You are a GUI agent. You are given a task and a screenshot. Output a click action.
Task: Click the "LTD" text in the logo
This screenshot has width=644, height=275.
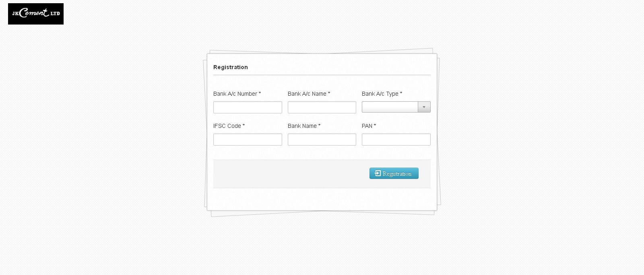click(x=55, y=14)
